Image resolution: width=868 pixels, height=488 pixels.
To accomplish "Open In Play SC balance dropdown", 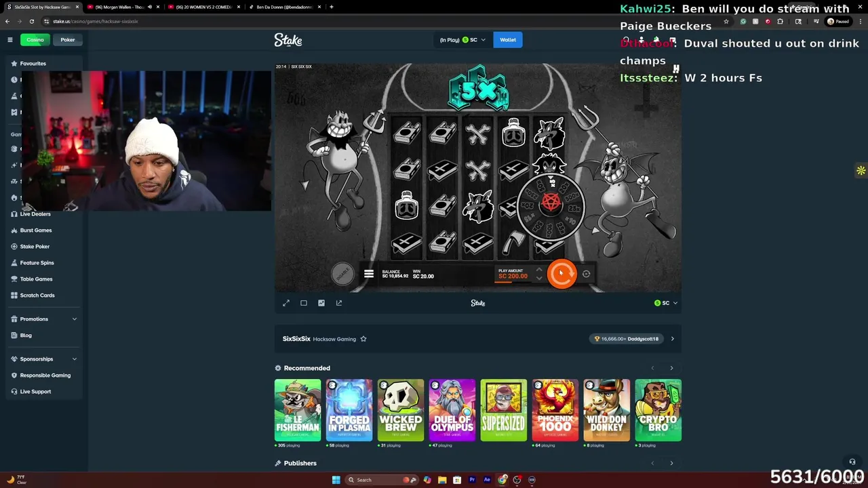I will point(462,40).
